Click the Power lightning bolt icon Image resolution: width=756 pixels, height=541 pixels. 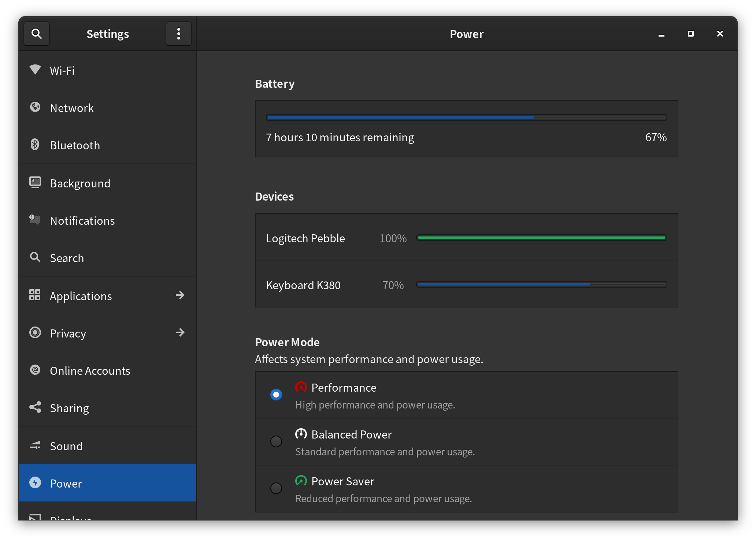click(35, 483)
